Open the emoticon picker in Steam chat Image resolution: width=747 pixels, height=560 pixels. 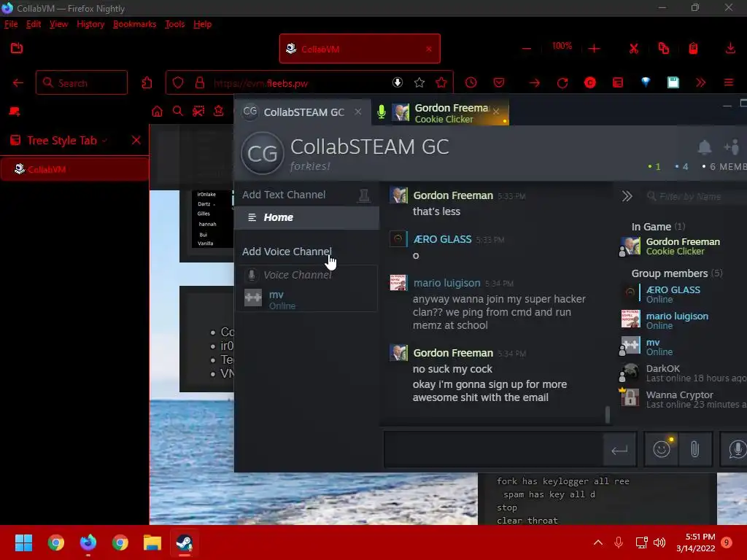(662, 449)
